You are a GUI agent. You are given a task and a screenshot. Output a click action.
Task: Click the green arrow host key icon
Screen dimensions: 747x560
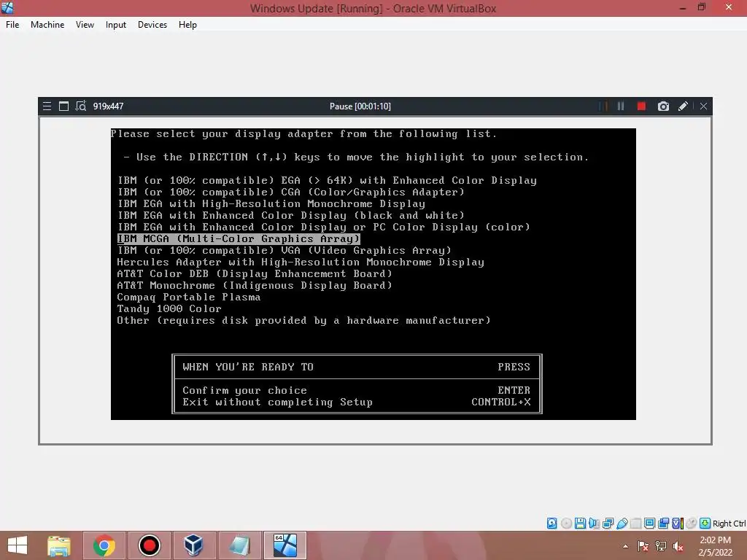pyautogui.click(x=705, y=524)
